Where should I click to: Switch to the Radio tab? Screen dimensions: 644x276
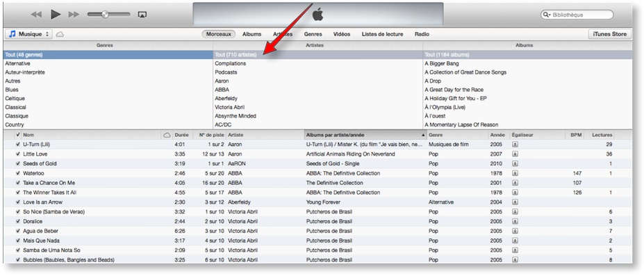422,34
